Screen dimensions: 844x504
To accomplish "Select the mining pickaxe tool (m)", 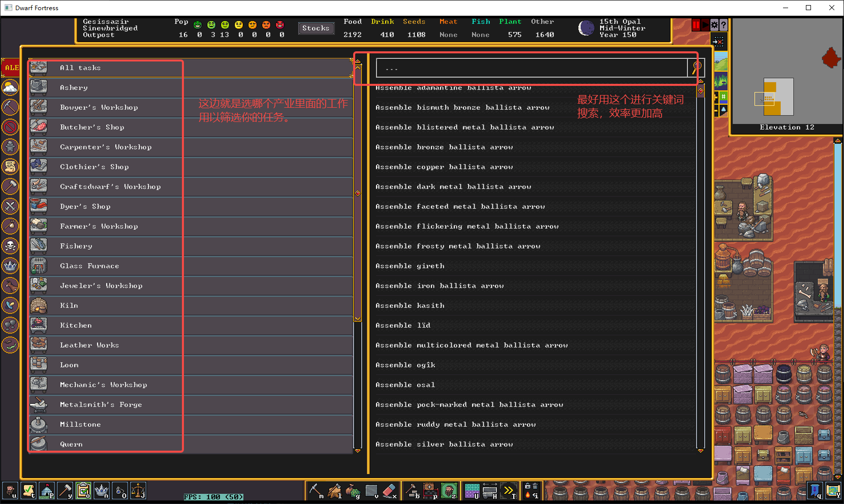I will [x=317, y=491].
